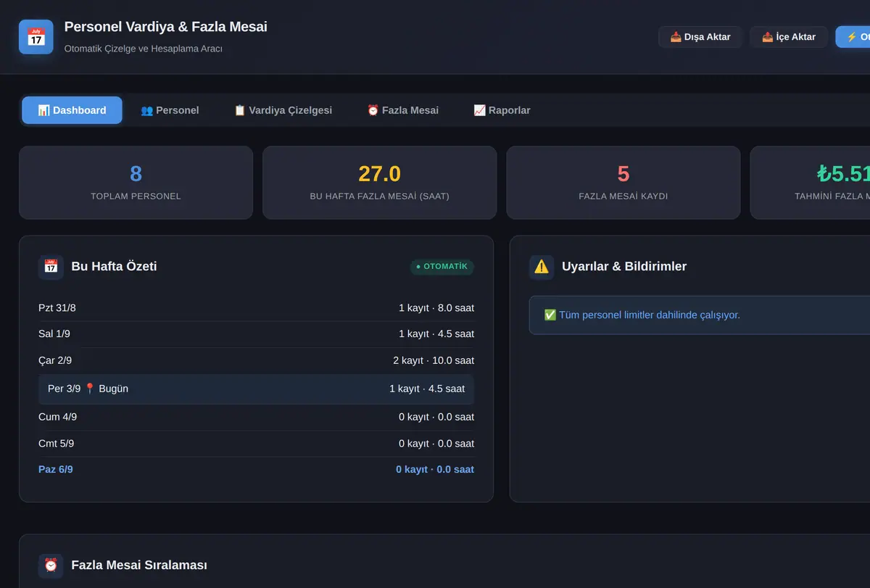
Task: Open the Dashboard tab
Action: 72,110
